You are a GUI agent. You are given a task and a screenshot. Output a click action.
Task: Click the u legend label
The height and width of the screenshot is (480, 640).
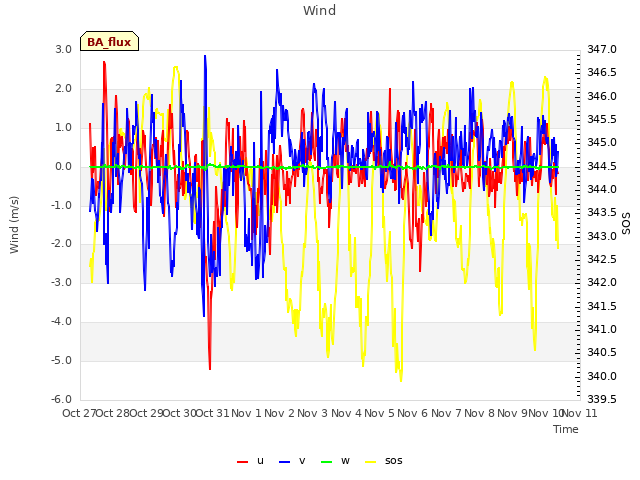[260, 460]
